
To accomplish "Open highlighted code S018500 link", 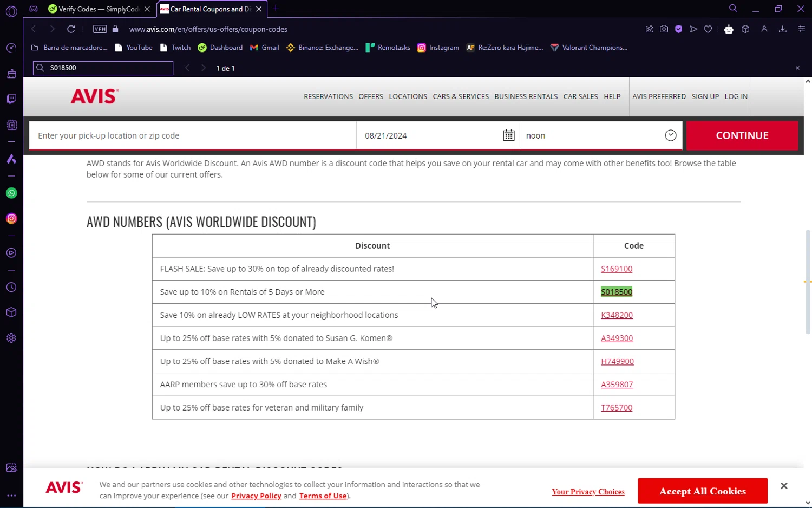I will [x=617, y=292].
